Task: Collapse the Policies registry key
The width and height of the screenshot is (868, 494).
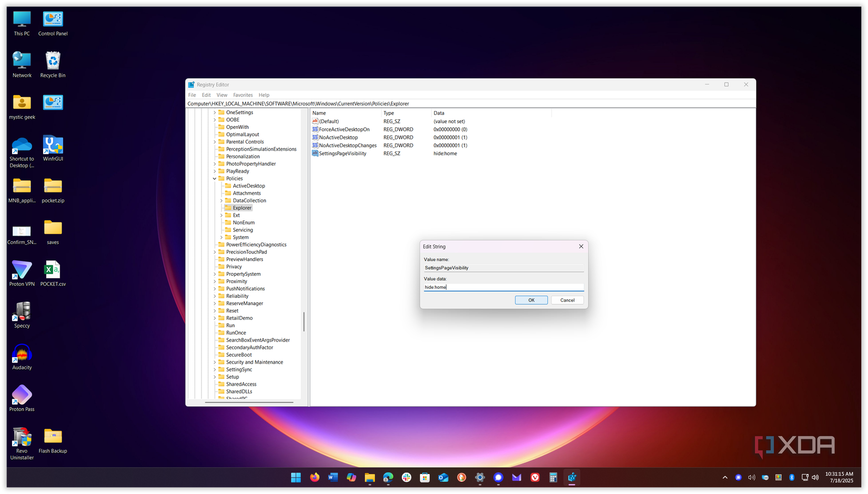Action: click(214, 178)
